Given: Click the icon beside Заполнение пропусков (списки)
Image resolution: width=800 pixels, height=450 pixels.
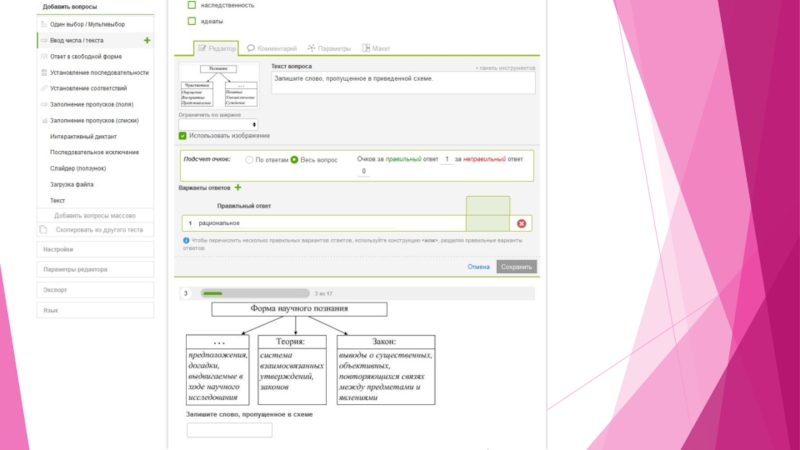Looking at the screenshot, I should [44, 120].
